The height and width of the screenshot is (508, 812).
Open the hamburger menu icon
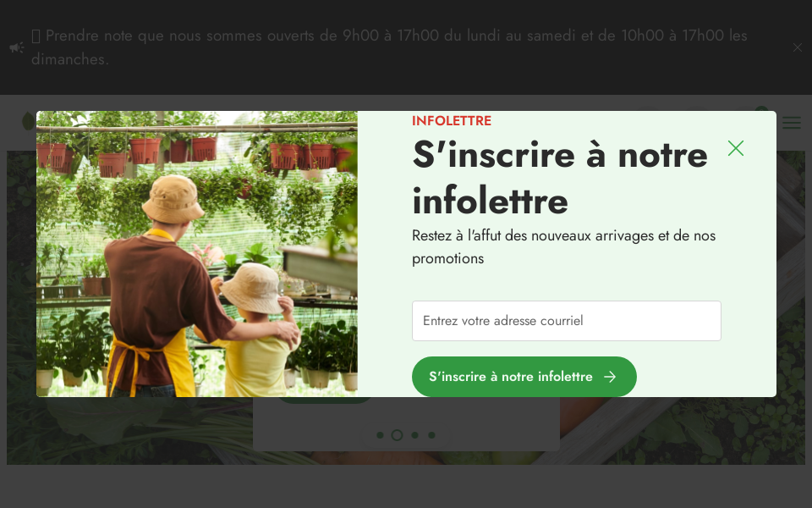791,123
